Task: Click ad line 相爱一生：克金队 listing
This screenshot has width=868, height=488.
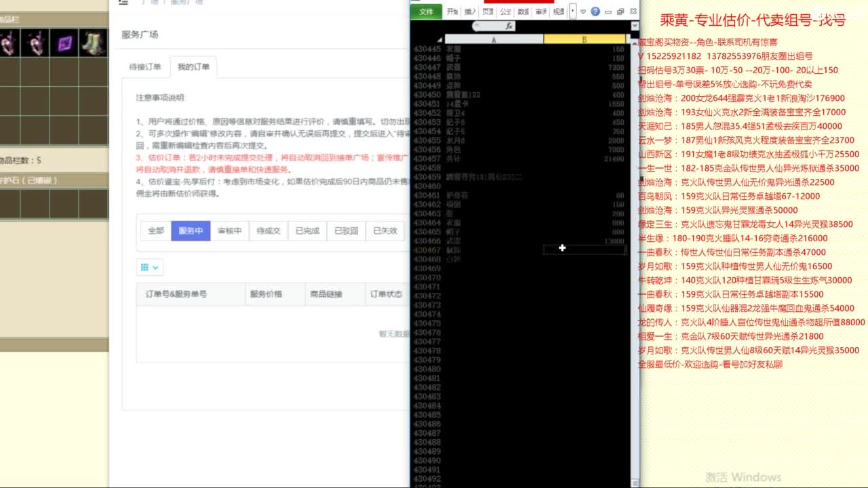Action: 731,336
